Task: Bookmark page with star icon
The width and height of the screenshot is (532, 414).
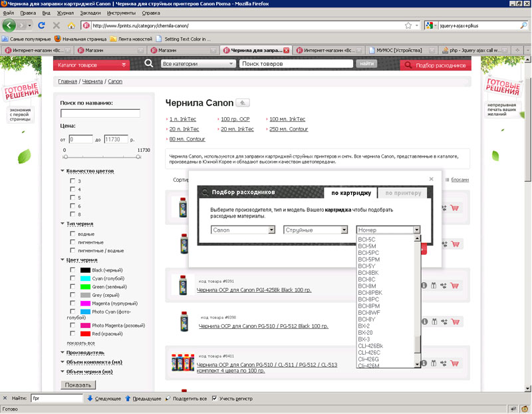Action: tap(408, 25)
